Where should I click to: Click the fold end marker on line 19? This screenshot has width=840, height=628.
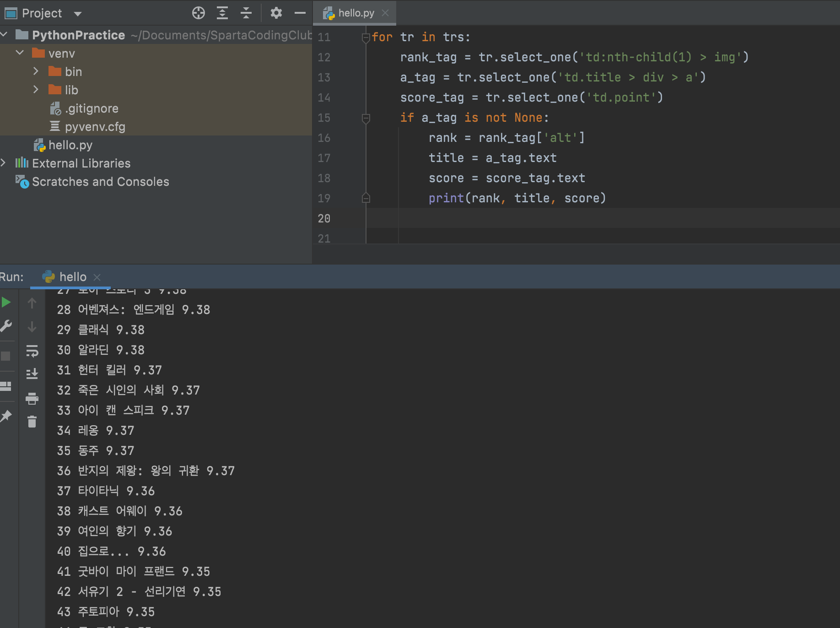tap(366, 198)
